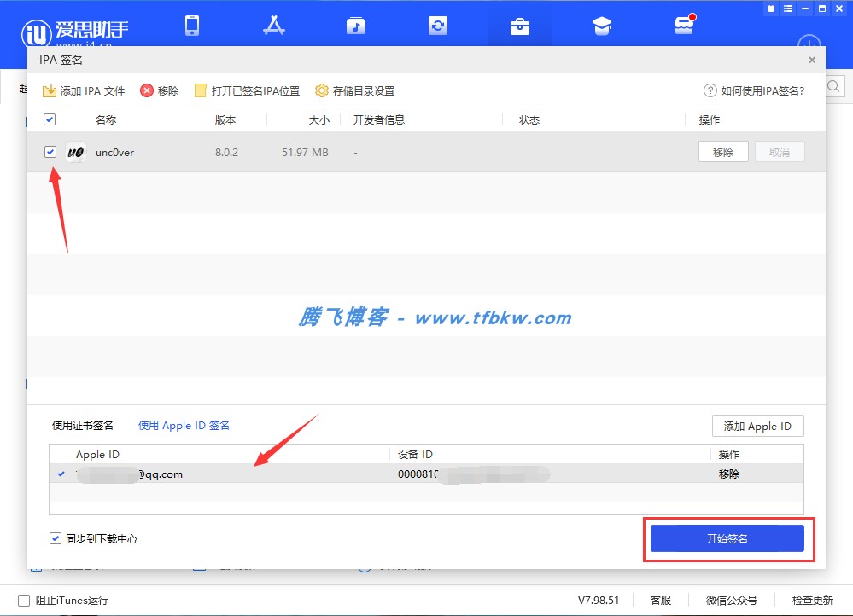Open the 刷机越狱 refresh icon
Image resolution: width=853 pixels, height=616 pixels.
[438, 26]
